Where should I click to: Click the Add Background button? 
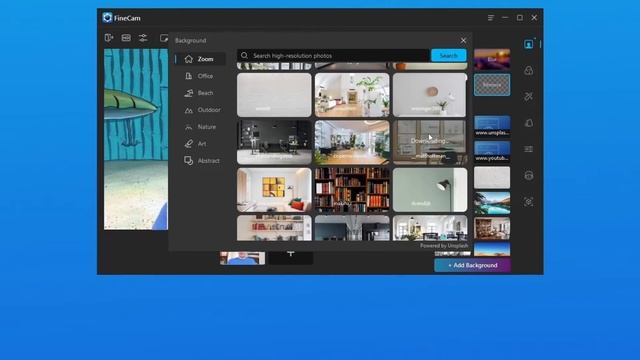[x=472, y=265]
